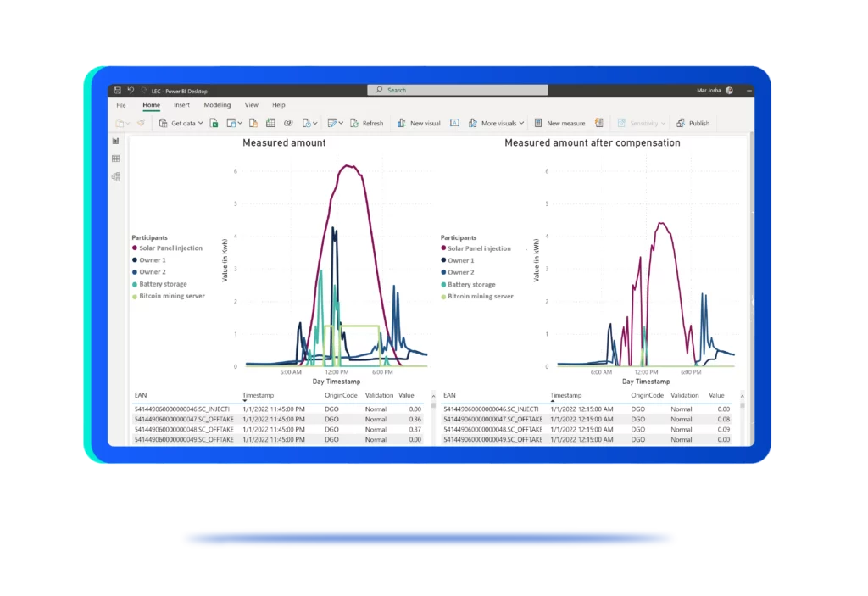Click the Sensitivity button
Image resolution: width=868 pixels, height=596 pixels.
tap(641, 123)
